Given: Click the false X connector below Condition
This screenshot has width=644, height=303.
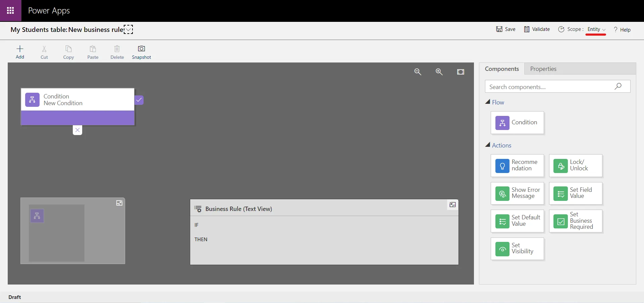Looking at the screenshot, I should pyautogui.click(x=77, y=130).
